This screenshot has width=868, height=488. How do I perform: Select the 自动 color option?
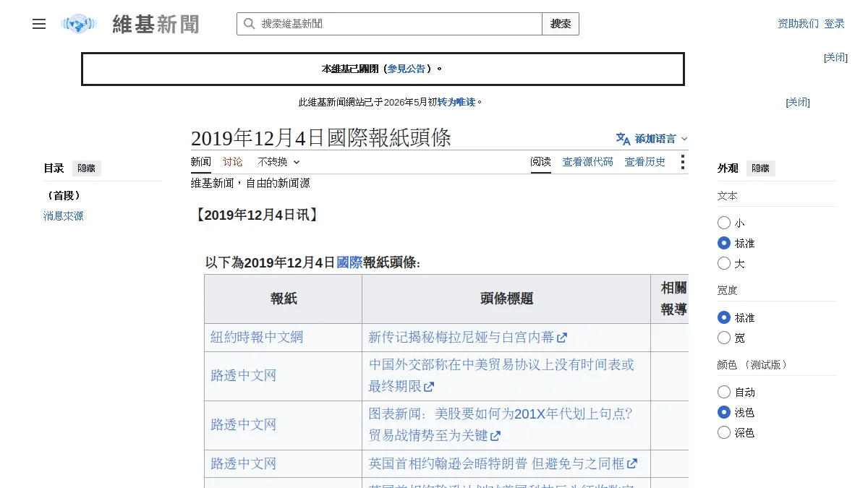pos(724,392)
